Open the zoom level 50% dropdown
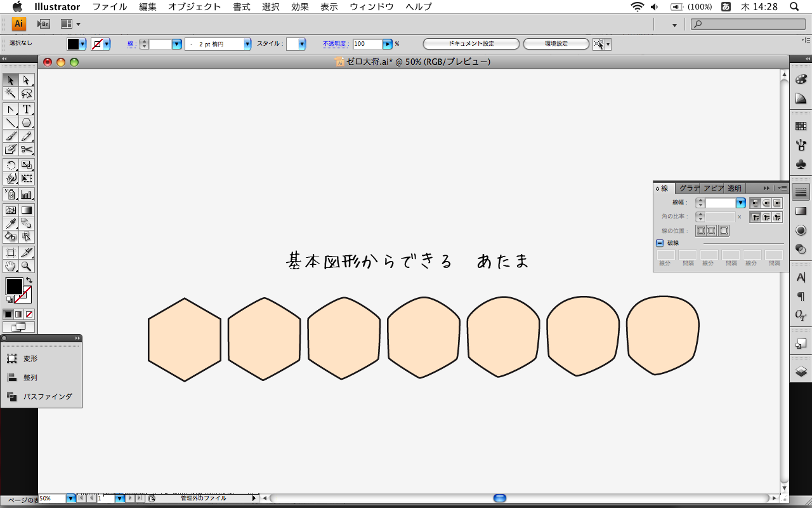812x508 pixels. click(70, 499)
